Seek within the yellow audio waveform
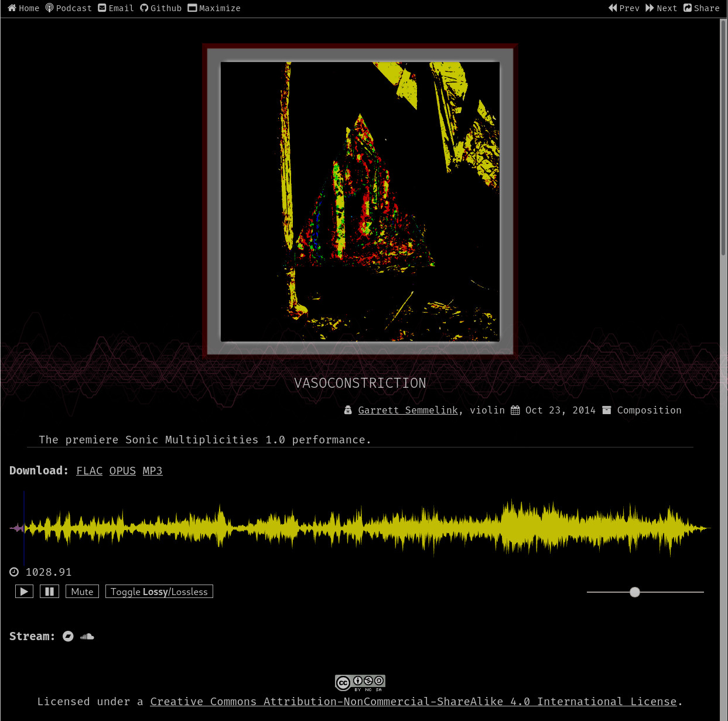Viewport: 728px width, 721px height. [360, 528]
